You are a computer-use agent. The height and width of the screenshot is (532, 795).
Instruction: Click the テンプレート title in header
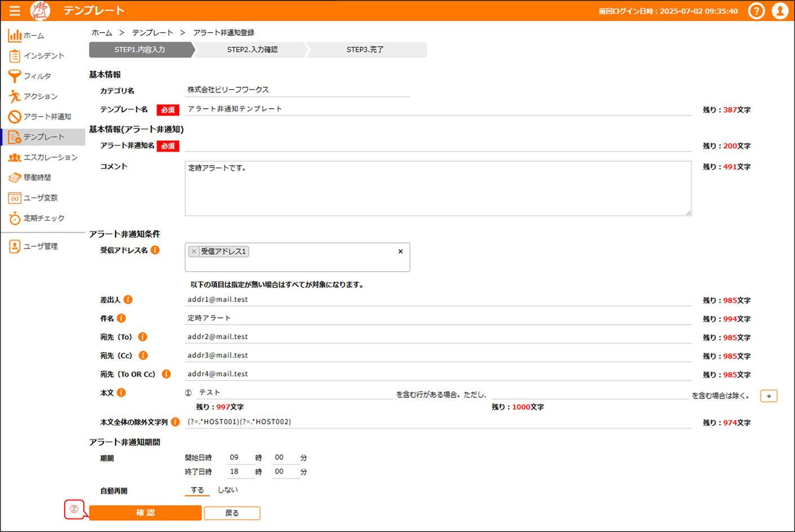pyautogui.click(x=94, y=11)
